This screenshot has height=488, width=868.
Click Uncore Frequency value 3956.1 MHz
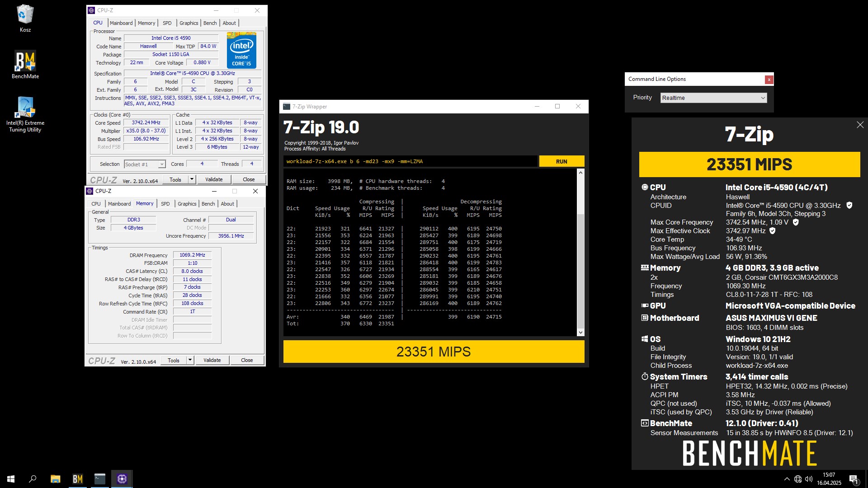231,236
